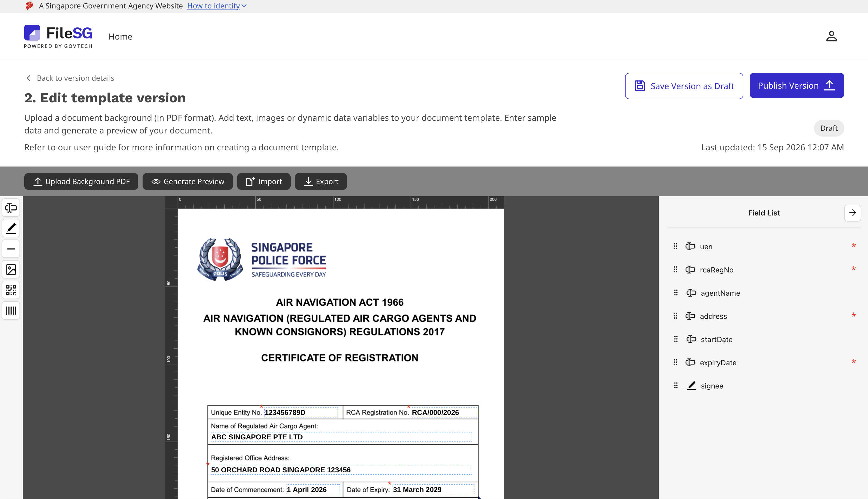The image size is (868, 499).
Task: Click the Singapore Police Force logo image
Action: [262, 260]
